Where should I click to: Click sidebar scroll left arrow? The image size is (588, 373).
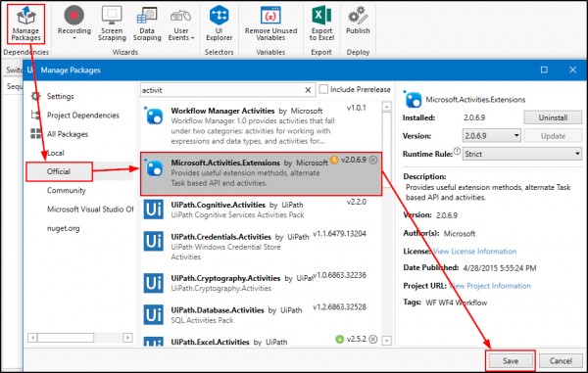[x=32, y=338]
